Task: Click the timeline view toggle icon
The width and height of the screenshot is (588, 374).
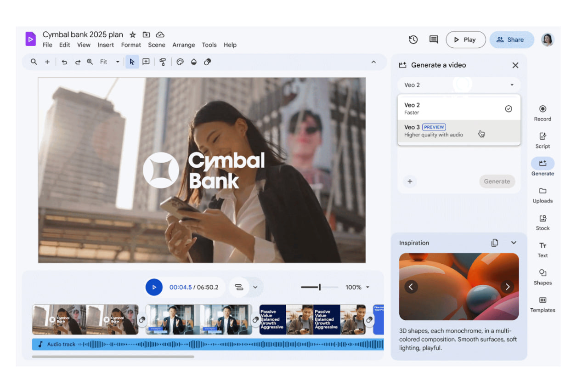Action: (x=239, y=287)
